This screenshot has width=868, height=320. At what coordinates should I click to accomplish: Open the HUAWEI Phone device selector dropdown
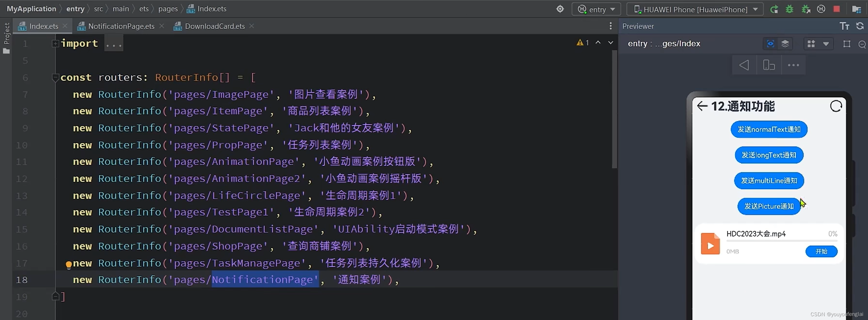click(x=695, y=9)
